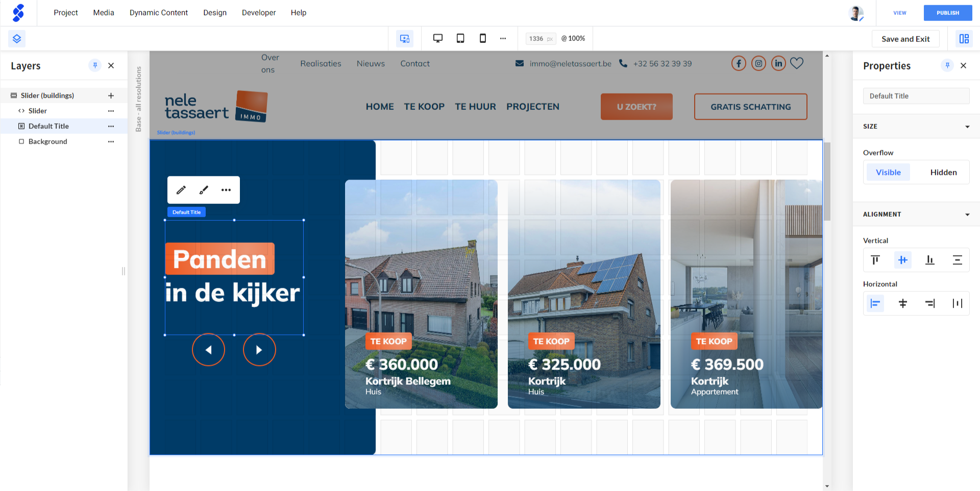Switch to mobile phone preview

482,38
